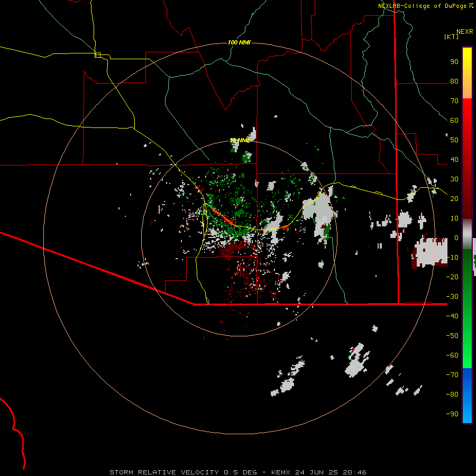Click the -10 value on the velocity scale
Screen dimensions: 476x476
452,258
